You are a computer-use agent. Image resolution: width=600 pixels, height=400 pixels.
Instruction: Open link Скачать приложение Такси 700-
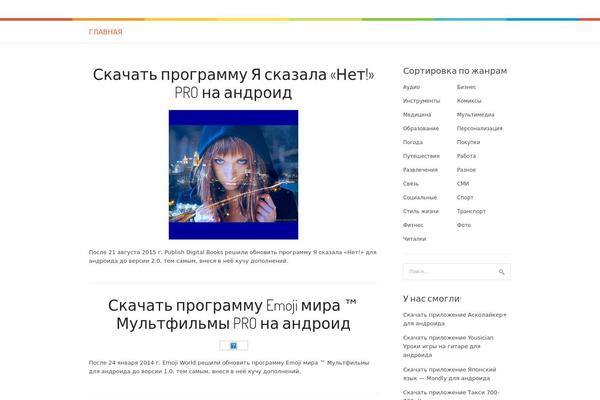451,394
